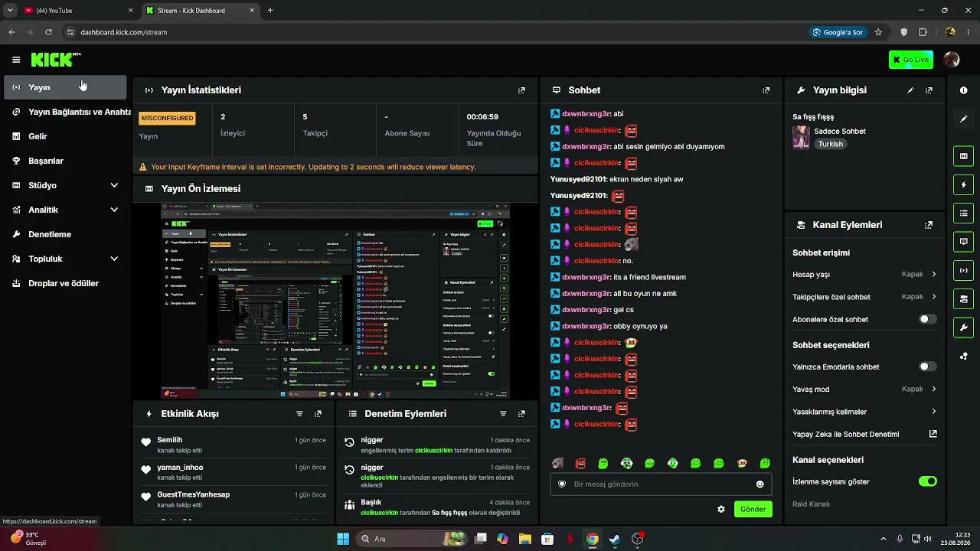The height and width of the screenshot is (551, 980).
Task: Open Yavaş mod setting chevron
Action: [x=933, y=389]
